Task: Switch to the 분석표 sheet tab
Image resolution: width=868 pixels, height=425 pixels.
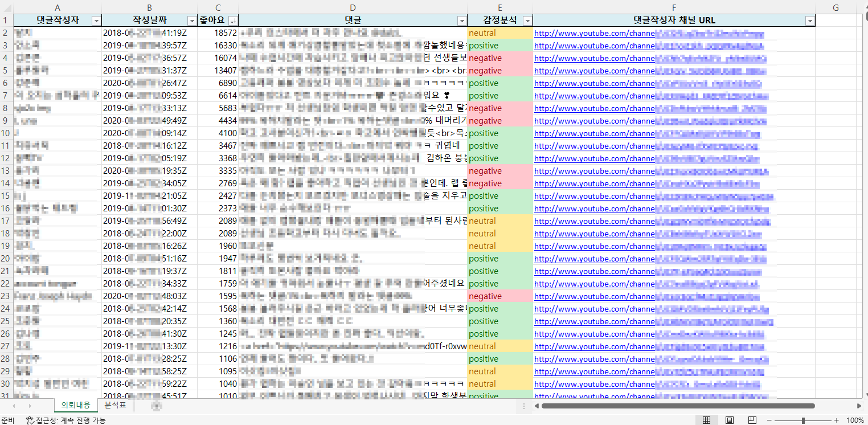Action: click(x=114, y=405)
